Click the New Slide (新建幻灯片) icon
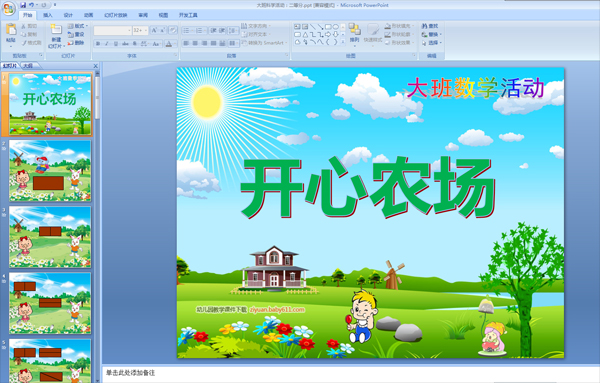Image resolution: width=600 pixels, height=383 pixels. [x=56, y=30]
